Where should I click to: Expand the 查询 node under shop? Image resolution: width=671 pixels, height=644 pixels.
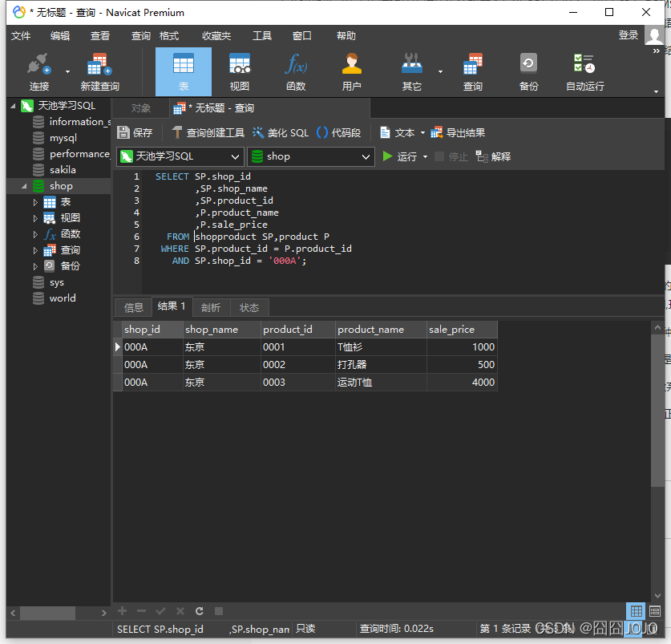point(35,250)
